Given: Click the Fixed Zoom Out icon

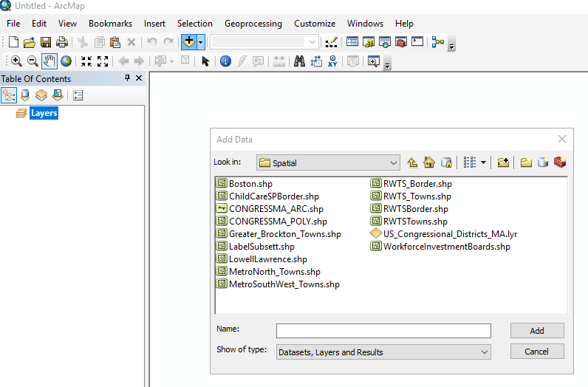Looking at the screenshot, I should tap(103, 61).
